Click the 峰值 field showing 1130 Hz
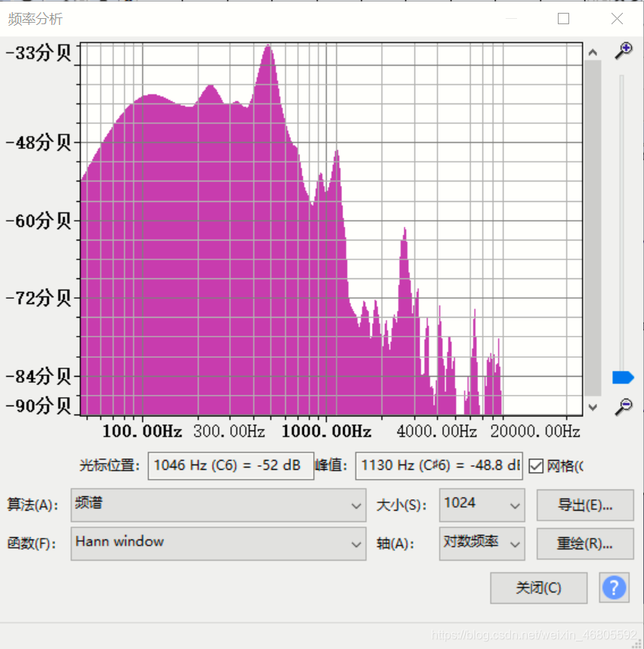This screenshot has width=644, height=649. tap(439, 466)
